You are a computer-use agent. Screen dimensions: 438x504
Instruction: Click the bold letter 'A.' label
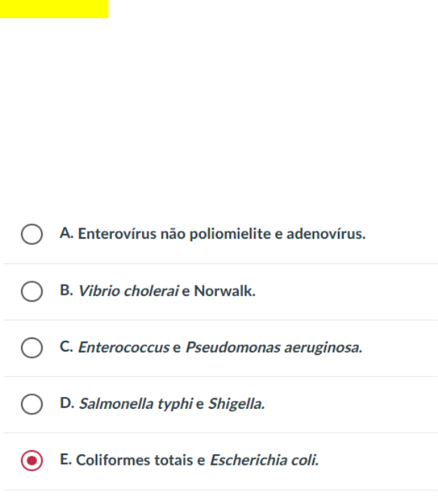[67, 233]
